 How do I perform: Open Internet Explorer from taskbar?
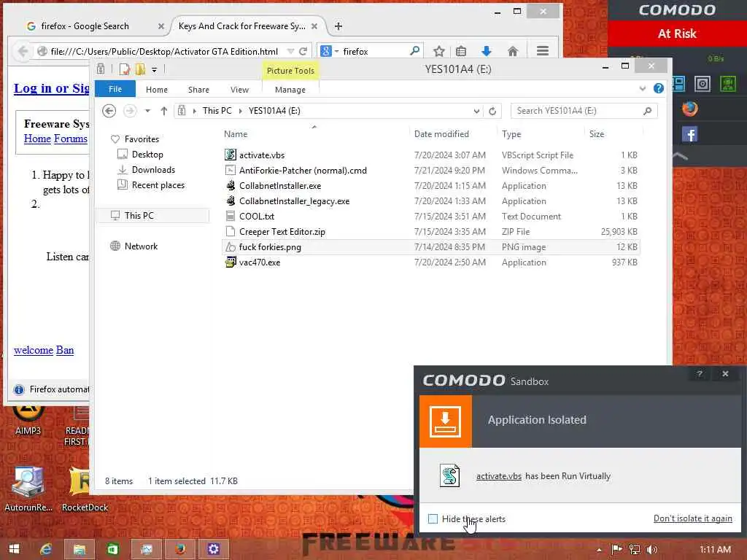coord(46,549)
